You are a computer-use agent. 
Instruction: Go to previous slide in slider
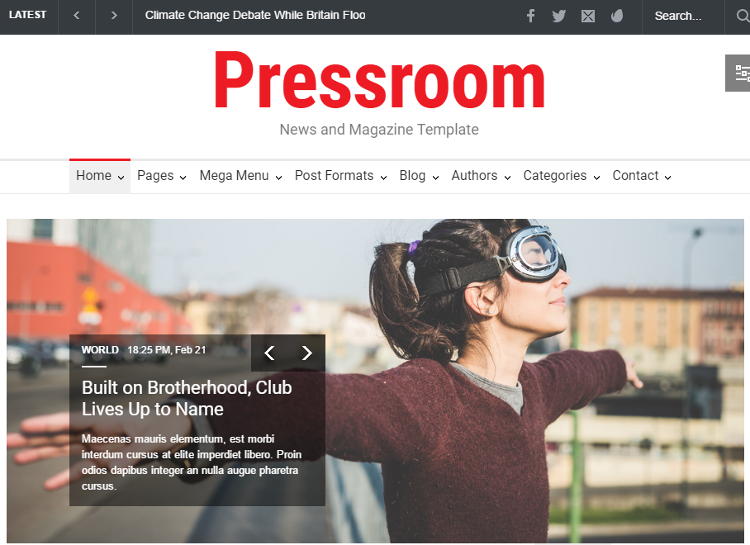(x=269, y=353)
